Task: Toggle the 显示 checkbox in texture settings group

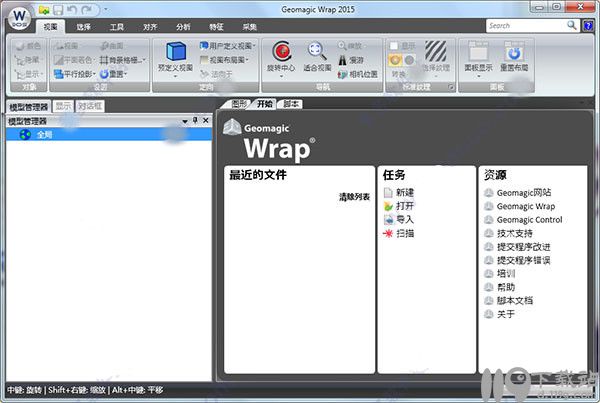Action: (394, 46)
